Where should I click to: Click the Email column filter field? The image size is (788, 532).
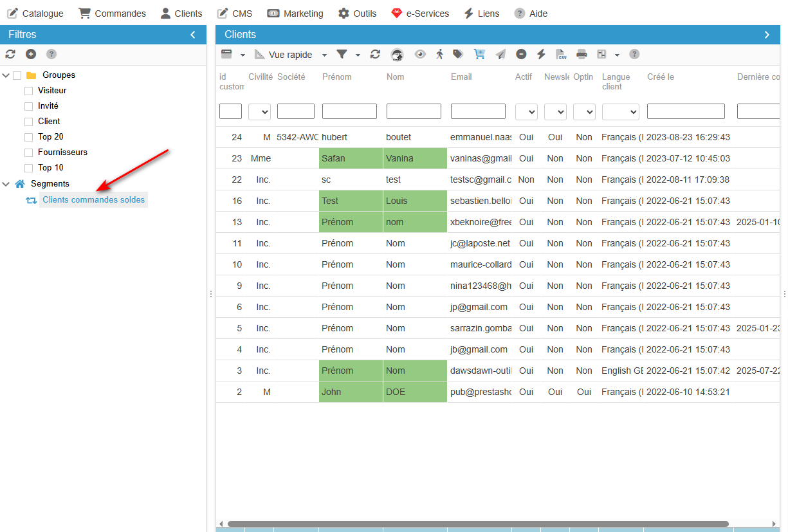(x=478, y=112)
